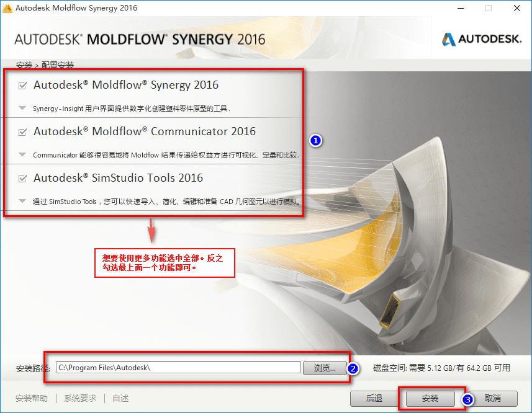The width and height of the screenshot is (532, 413).
Task: Select the Autodesk SimStudio Tools 2016 title
Action: click(x=118, y=178)
